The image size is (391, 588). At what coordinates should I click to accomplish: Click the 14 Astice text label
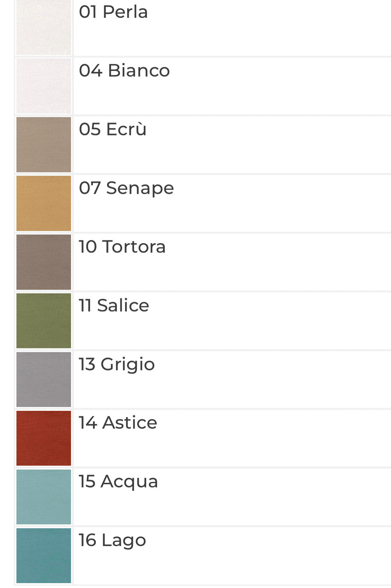tap(118, 423)
